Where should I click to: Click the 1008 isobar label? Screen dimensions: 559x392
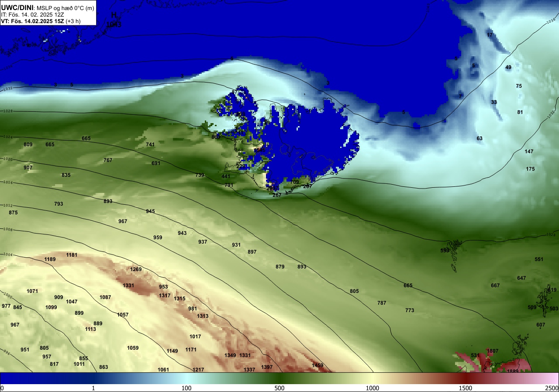(x=7, y=229)
